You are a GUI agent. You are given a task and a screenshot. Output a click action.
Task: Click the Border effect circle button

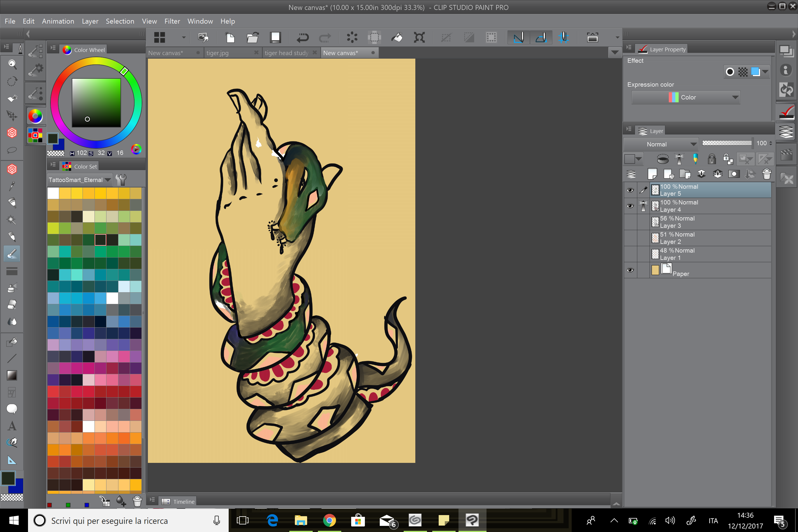(x=730, y=71)
